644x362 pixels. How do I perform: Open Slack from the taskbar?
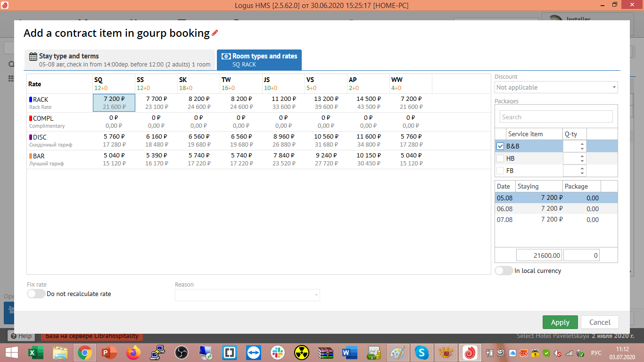(x=277, y=352)
